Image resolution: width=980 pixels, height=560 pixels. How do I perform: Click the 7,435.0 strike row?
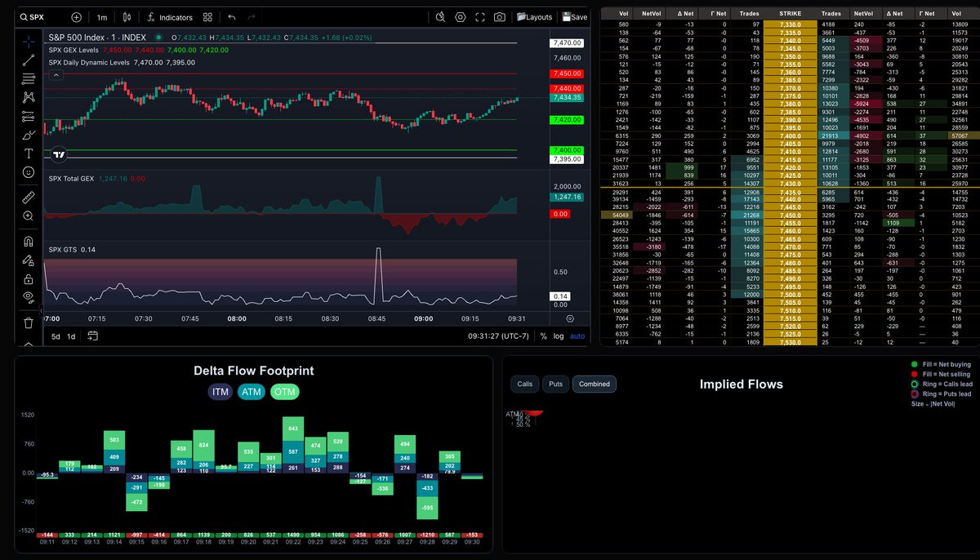(x=791, y=191)
